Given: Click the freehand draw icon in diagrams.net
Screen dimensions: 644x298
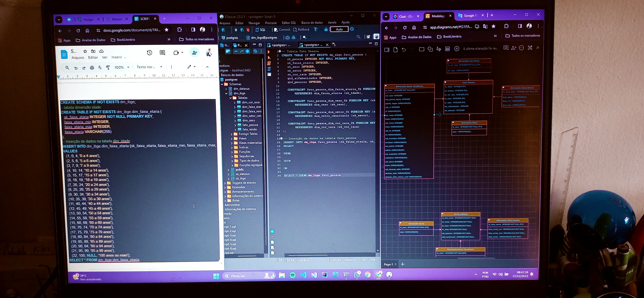Looking at the screenshot, I should point(439,49).
